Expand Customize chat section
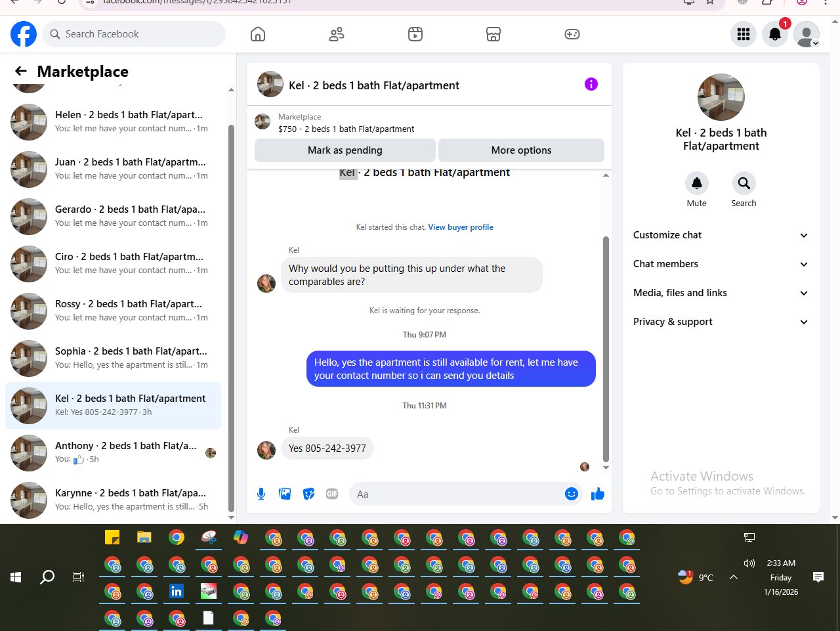This screenshot has height=631, width=840. [721, 235]
